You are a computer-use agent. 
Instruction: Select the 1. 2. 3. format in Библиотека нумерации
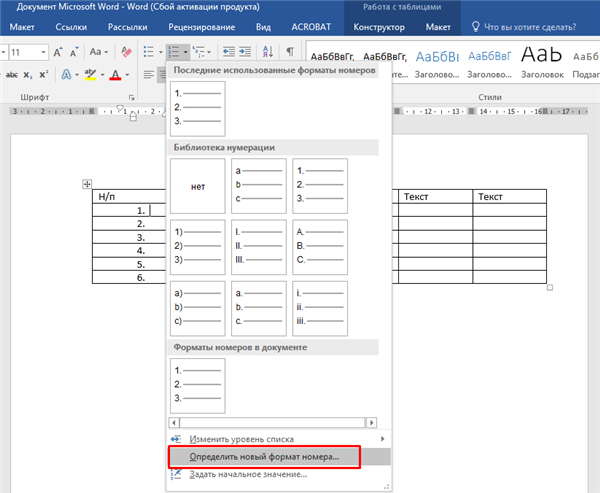click(320, 186)
